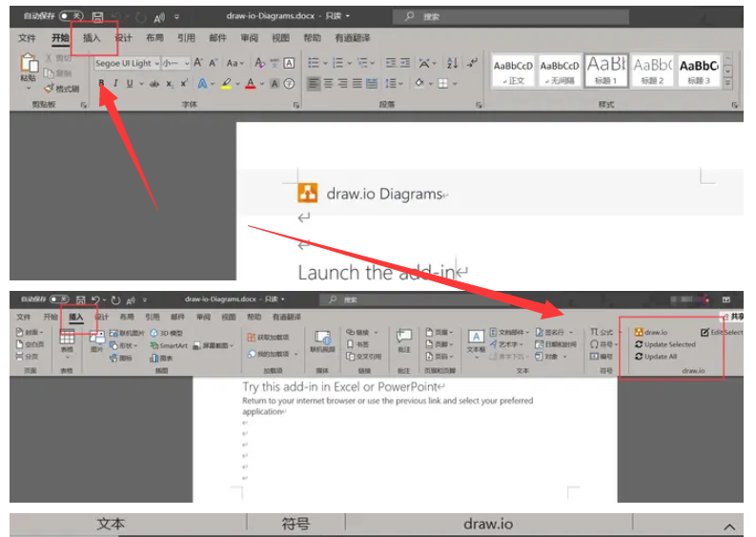Click the draw.io add-in icon
This screenshot has width=756, height=537.
coord(651,332)
